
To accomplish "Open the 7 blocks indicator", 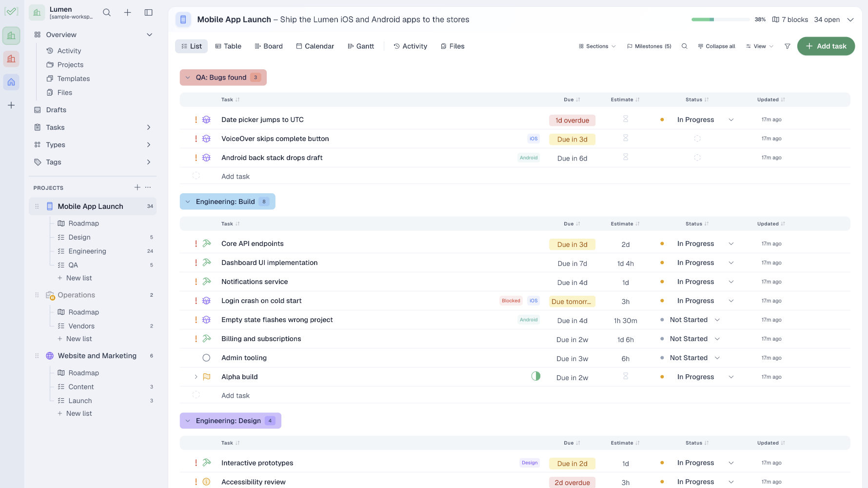I will pos(790,20).
